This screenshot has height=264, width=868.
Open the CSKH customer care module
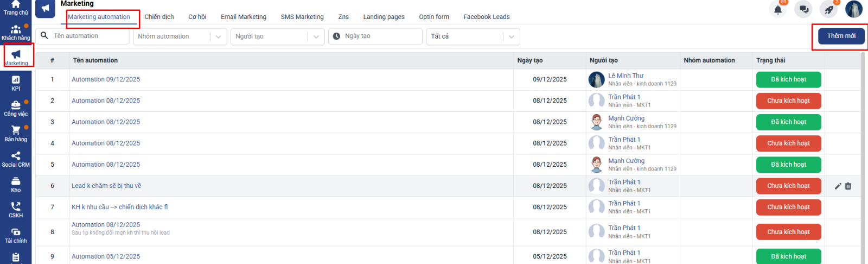pos(16,210)
